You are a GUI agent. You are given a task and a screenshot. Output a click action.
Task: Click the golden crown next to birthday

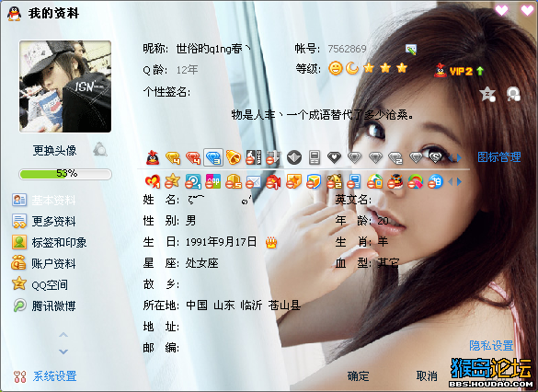pyautogui.click(x=271, y=243)
